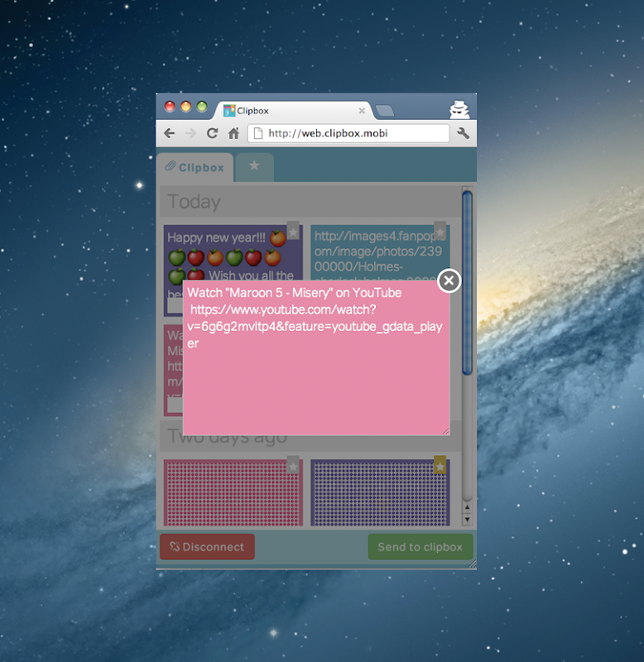Screen dimensions: 644x662
Task: Go back with the browser back arrow
Action: [x=170, y=133]
